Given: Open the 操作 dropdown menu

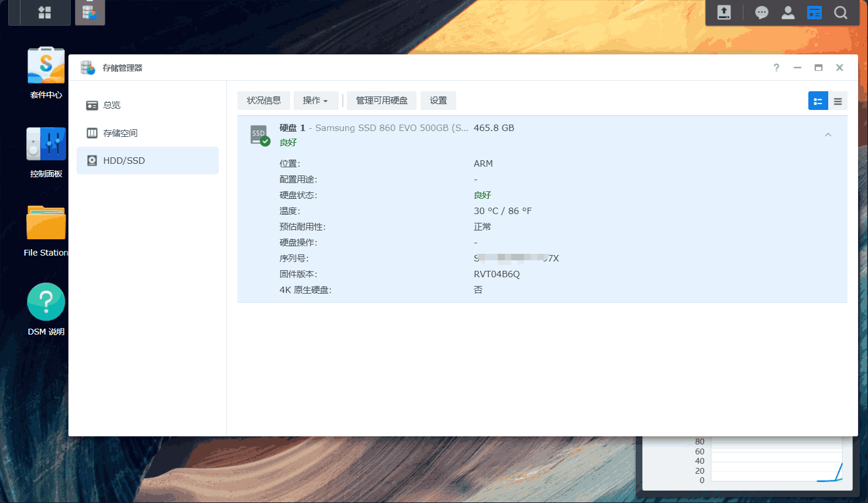Looking at the screenshot, I should (x=315, y=101).
